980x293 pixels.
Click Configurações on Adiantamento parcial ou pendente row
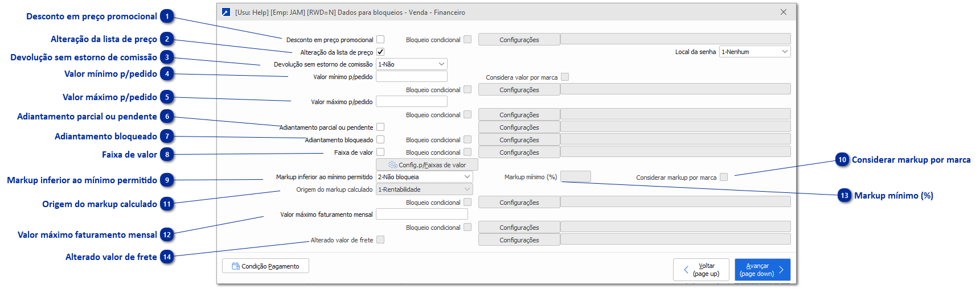[519, 127]
